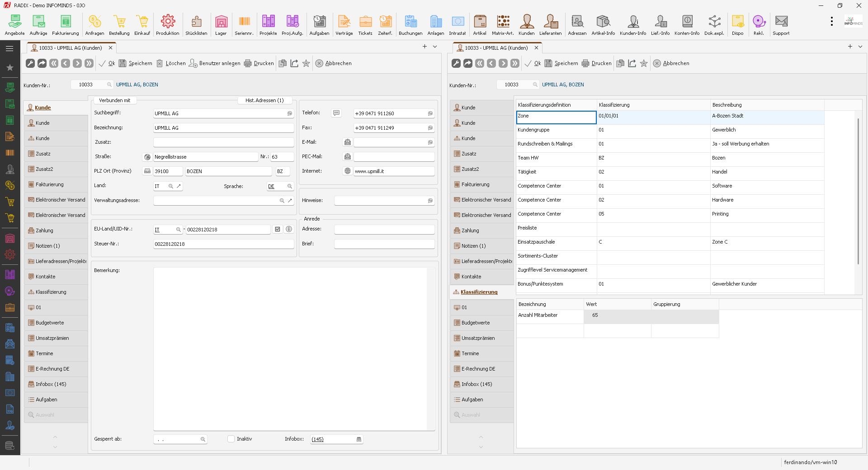868x470 pixels.
Task: Open the Fakturierung module
Action: pyautogui.click(x=66, y=25)
